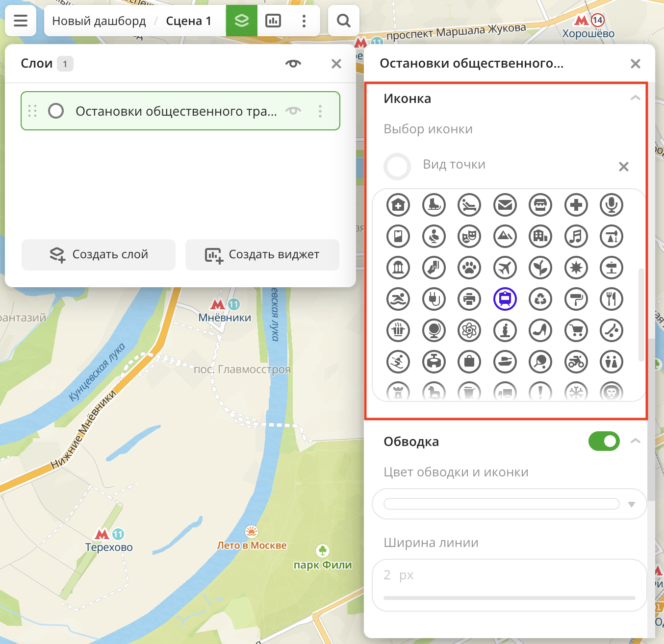Click the Ширина линии slider track
The image size is (664, 644).
[x=509, y=597]
